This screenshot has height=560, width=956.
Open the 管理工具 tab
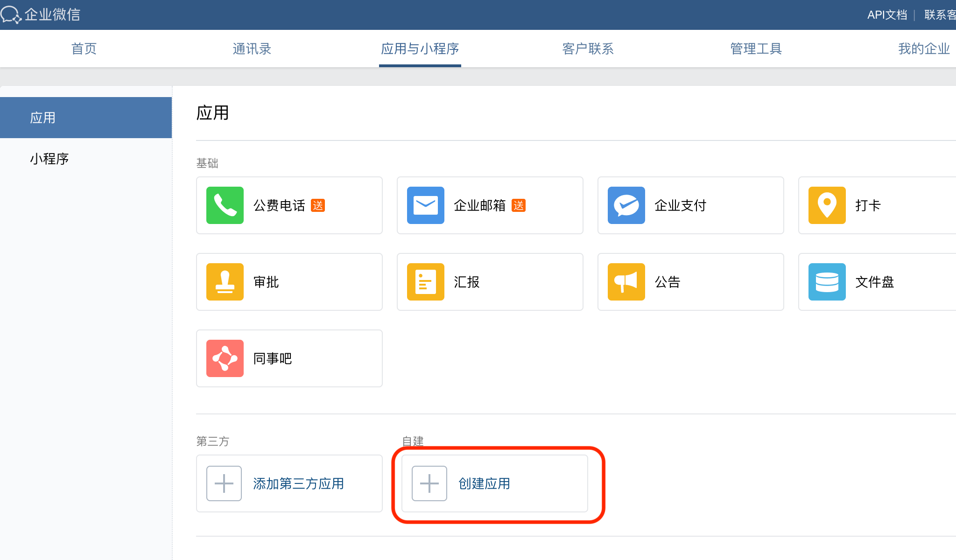tap(756, 49)
